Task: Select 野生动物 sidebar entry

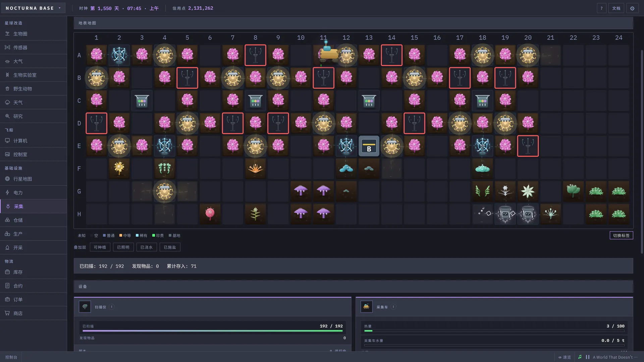Action: pos(34,89)
